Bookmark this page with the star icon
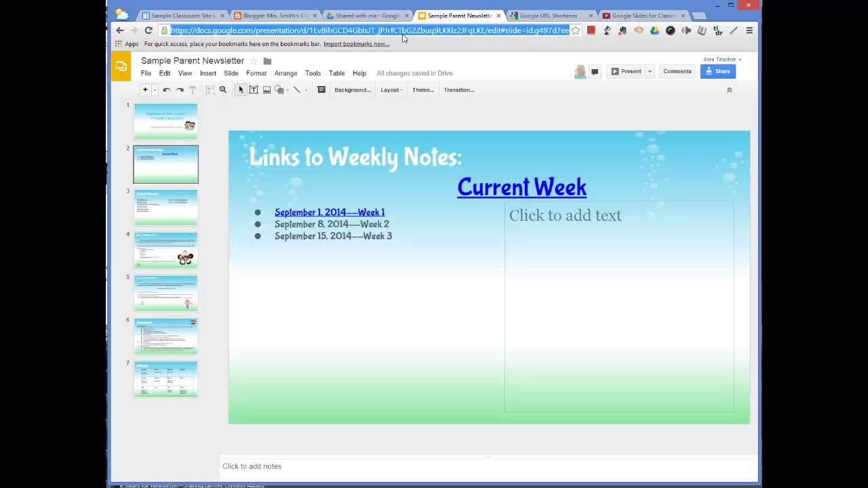The width and height of the screenshot is (868, 488). pyautogui.click(x=576, y=30)
